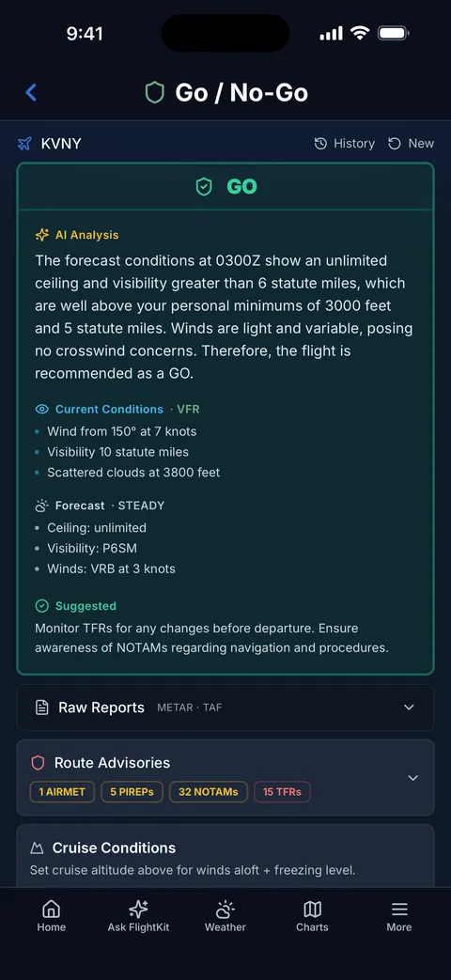
Task: Open the Ask FlightKit tab
Action: click(x=138, y=916)
